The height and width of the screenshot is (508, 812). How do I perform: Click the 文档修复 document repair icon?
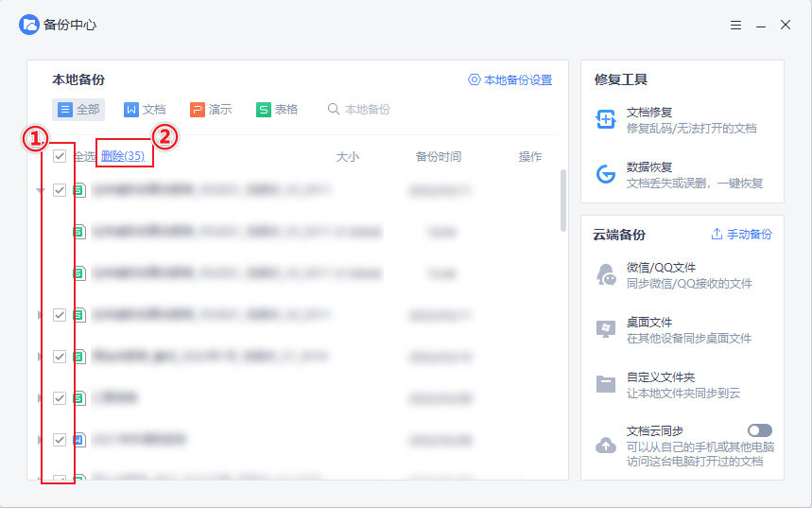[606, 119]
